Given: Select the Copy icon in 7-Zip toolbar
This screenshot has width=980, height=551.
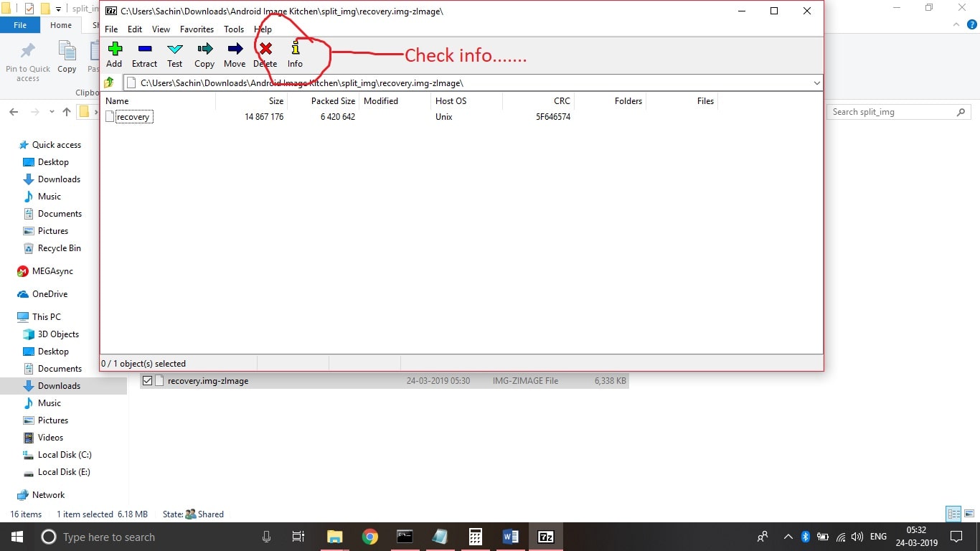Looking at the screenshot, I should (x=204, y=49).
